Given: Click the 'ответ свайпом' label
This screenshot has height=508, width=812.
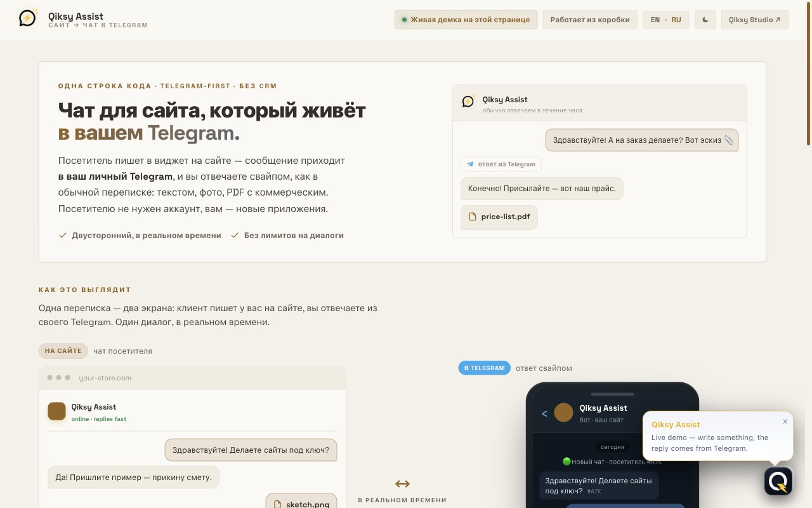Looking at the screenshot, I should [x=544, y=368].
